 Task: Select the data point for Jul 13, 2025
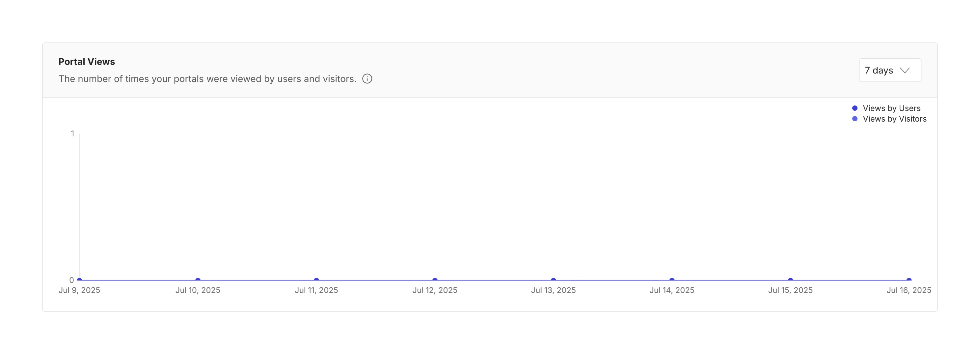[x=554, y=280]
